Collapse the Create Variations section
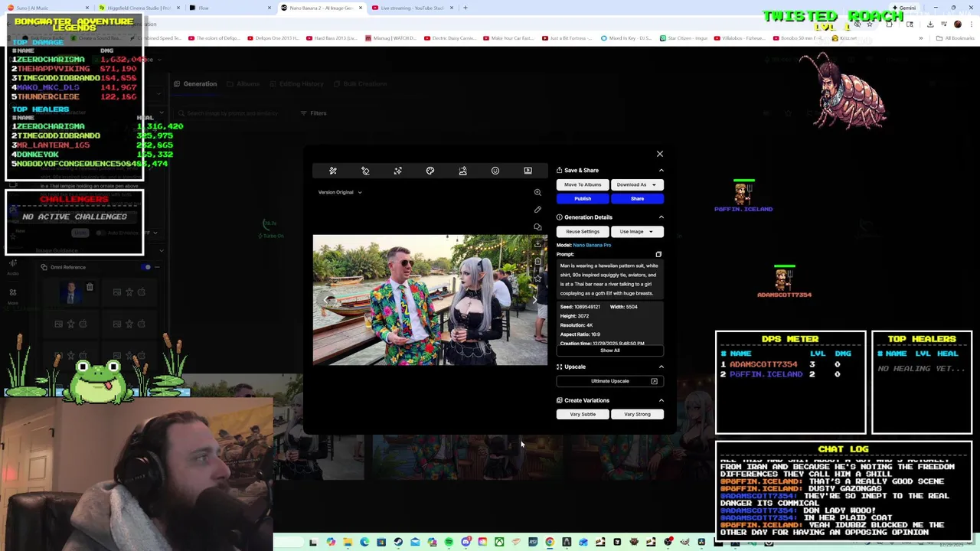 pos(661,400)
